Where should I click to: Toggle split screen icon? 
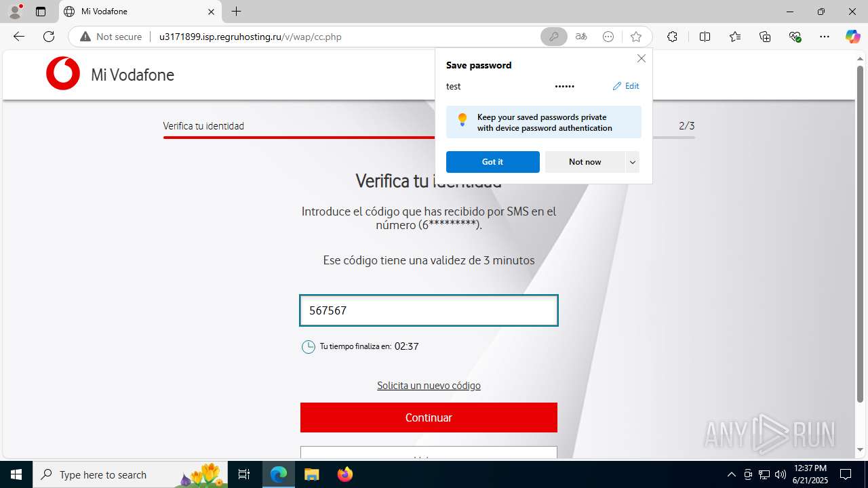pyautogui.click(x=705, y=37)
